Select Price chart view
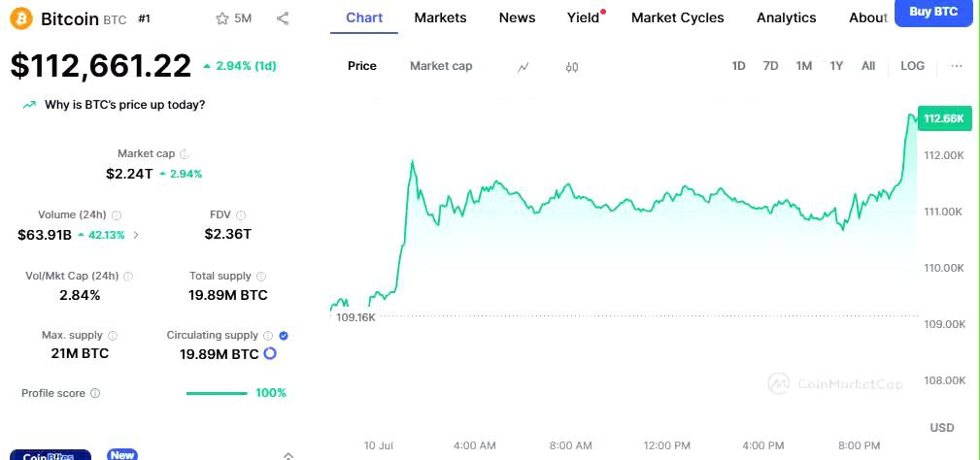 pos(362,66)
